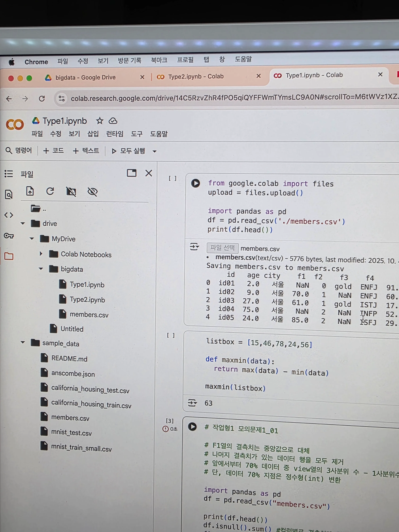Open the 런타임 menu
This screenshot has height=532, width=399.
coord(115,134)
